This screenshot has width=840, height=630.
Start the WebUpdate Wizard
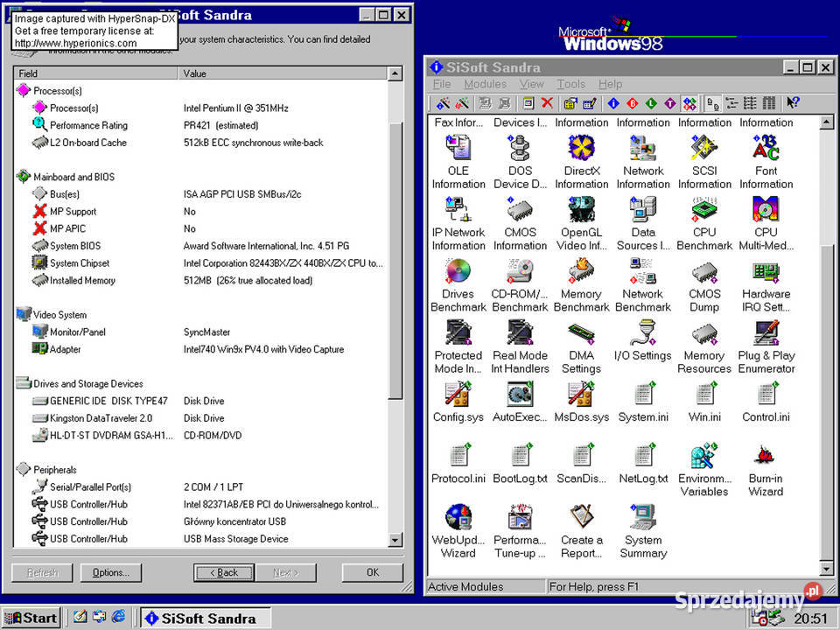458,532
